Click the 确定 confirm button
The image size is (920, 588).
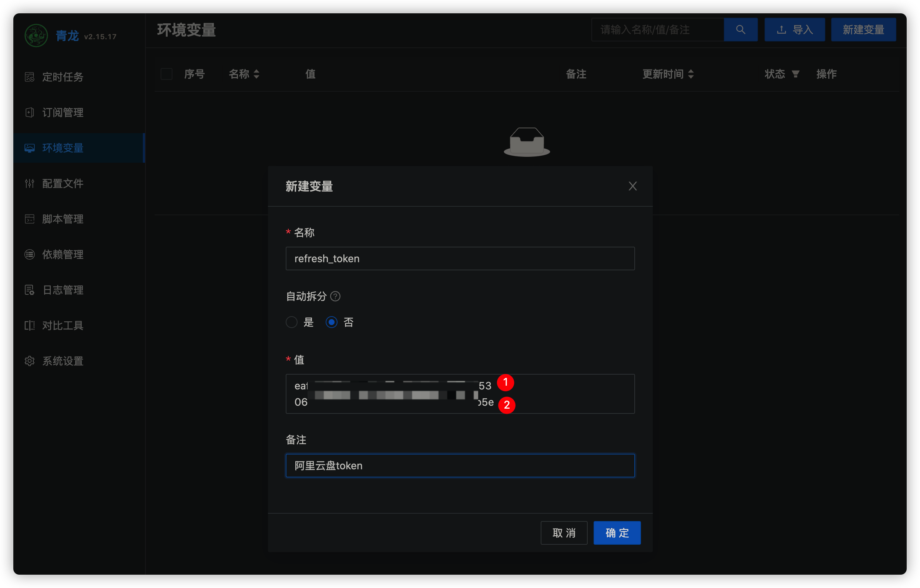click(x=617, y=533)
